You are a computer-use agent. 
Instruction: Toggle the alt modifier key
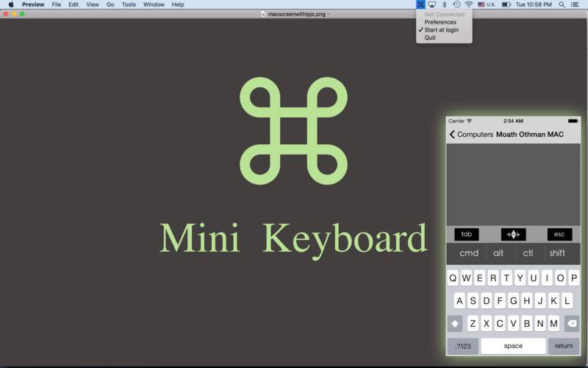click(x=498, y=253)
